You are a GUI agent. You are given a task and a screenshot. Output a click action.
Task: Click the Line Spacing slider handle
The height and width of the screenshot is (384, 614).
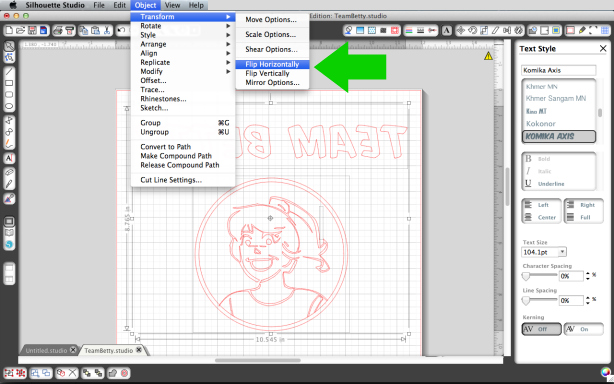(526, 301)
